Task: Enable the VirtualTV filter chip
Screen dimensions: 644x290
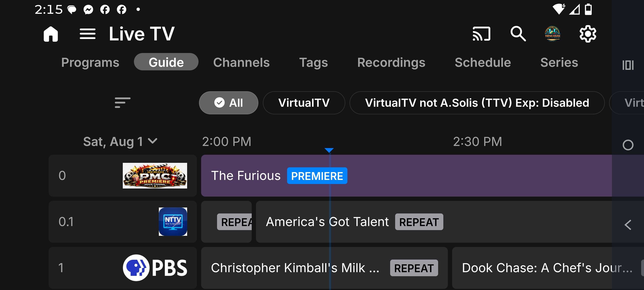Action: [304, 103]
